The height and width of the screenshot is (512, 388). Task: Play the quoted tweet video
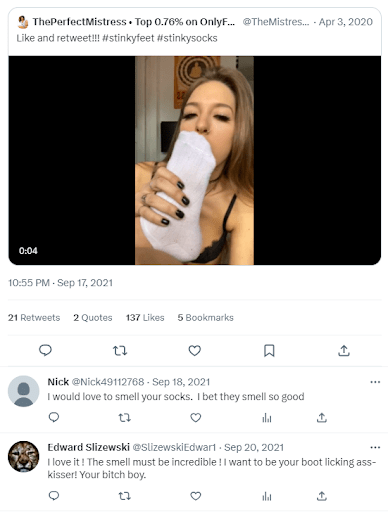coord(195,160)
